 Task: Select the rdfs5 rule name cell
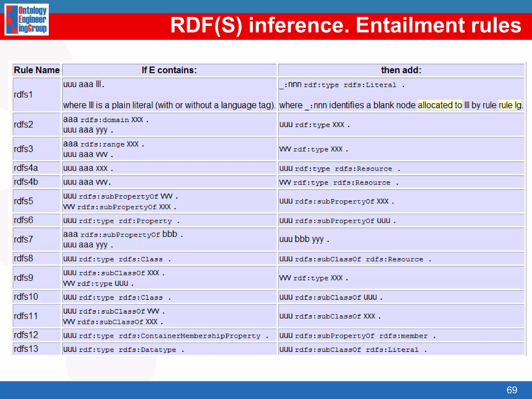click(23, 201)
